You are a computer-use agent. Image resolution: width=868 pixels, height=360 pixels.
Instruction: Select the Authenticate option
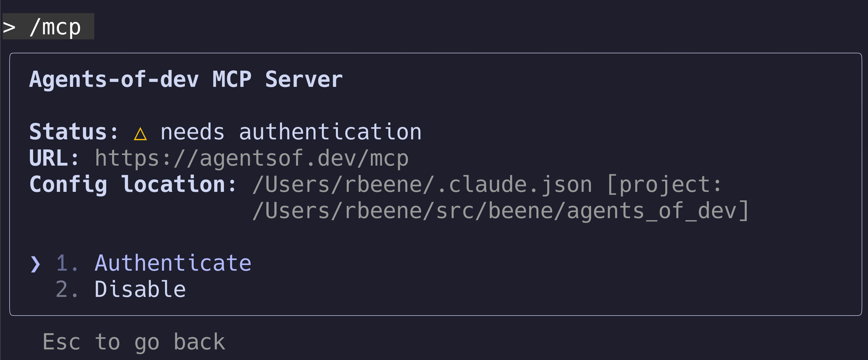[x=172, y=263]
